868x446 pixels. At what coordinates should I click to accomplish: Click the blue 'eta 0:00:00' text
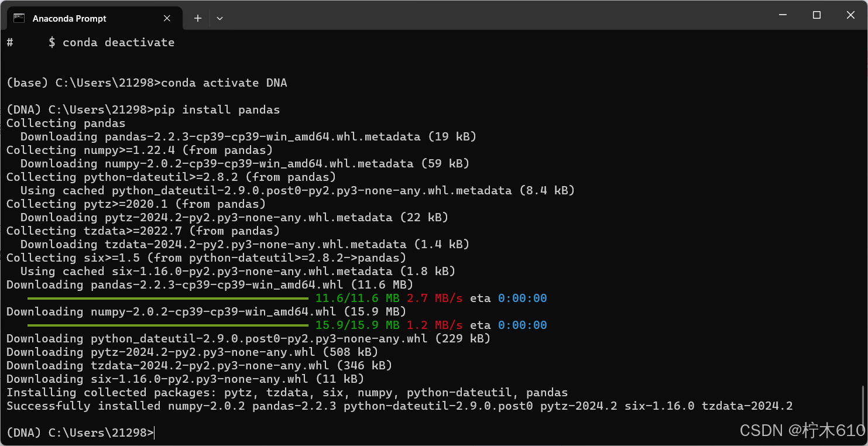pyautogui.click(x=508, y=298)
